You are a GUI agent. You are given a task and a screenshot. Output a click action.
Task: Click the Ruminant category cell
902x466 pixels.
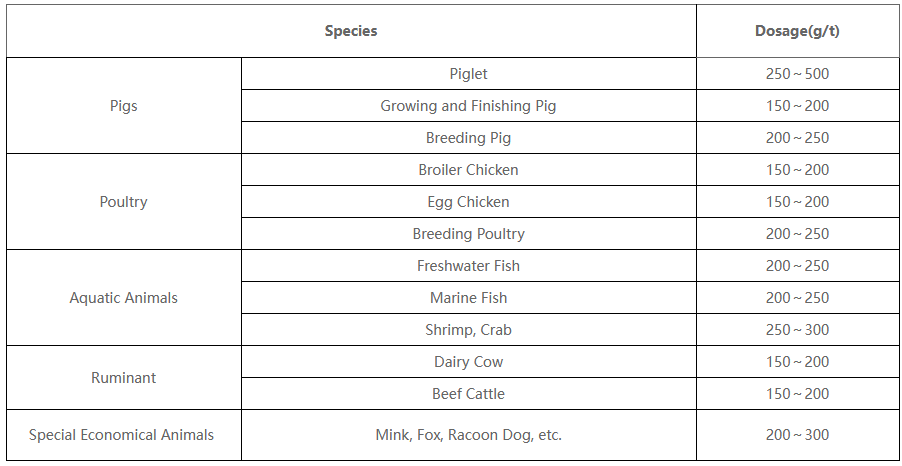click(124, 378)
